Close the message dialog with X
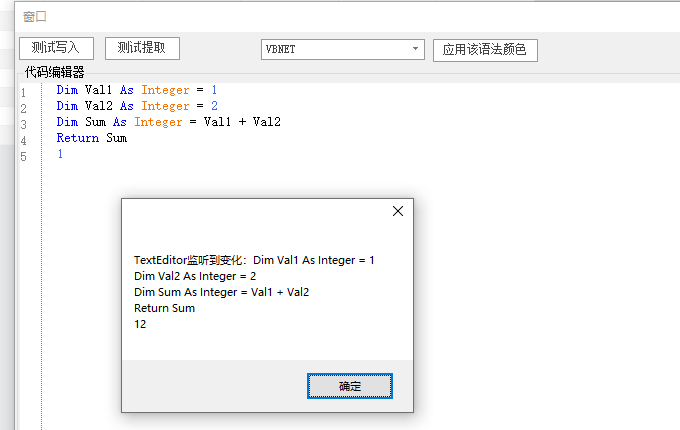This screenshot has width=680, height=430. (x=398, y=211)
